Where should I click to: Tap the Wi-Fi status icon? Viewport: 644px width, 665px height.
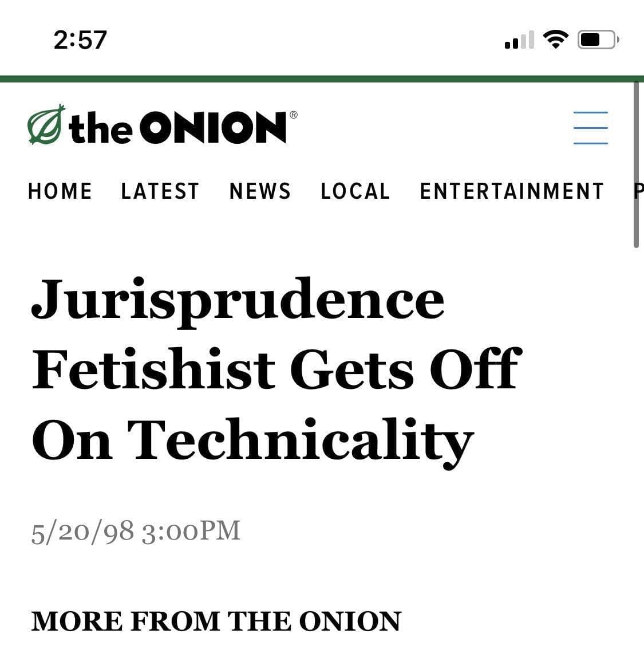tap(555, 39)
